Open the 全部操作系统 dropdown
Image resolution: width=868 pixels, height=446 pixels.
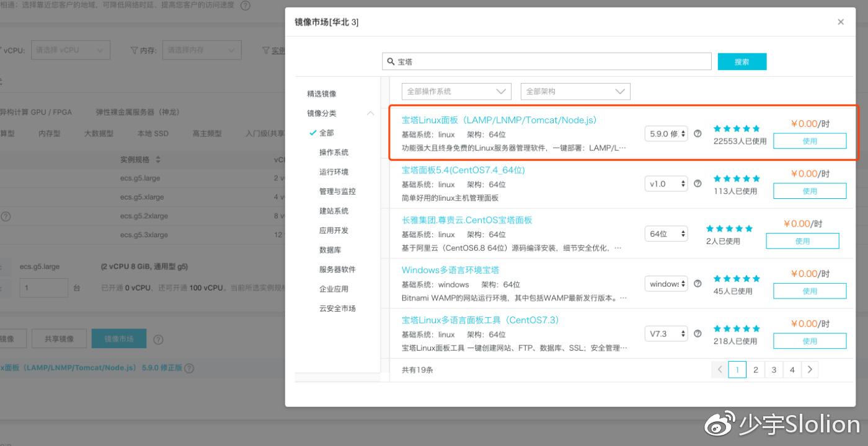coord(456,91)
